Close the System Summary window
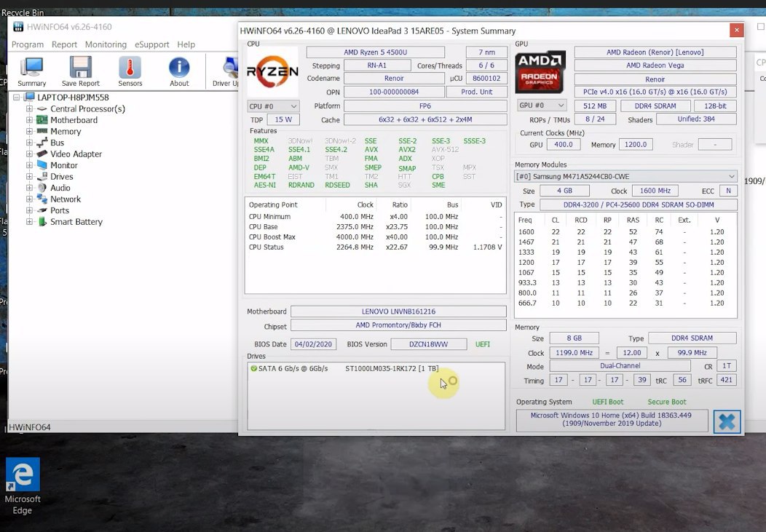The height and width of the screenshot is (532, 766). click(737, 31)
